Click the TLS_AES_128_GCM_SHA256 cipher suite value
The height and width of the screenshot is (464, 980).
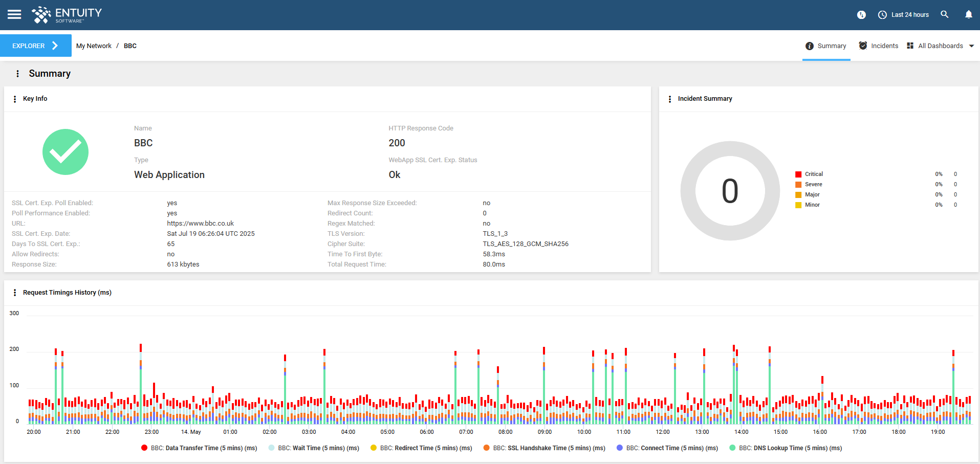click(x=526, y=244)
